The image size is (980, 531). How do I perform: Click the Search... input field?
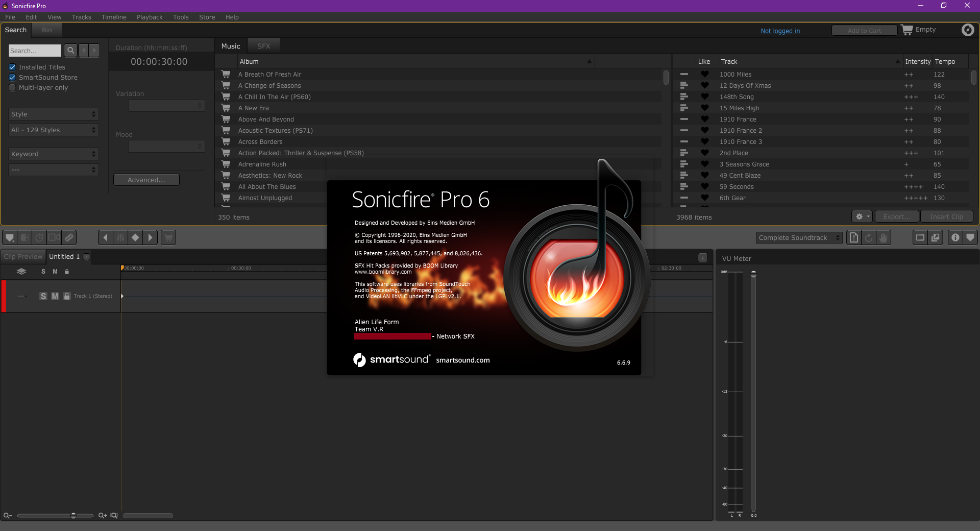(35, 51)
